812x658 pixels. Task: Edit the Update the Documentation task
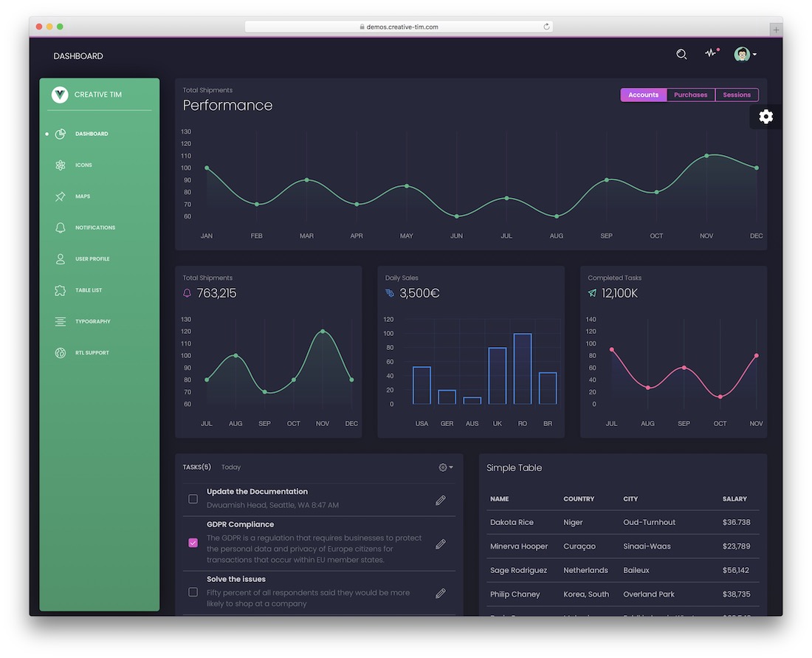[x=440, y=500]
